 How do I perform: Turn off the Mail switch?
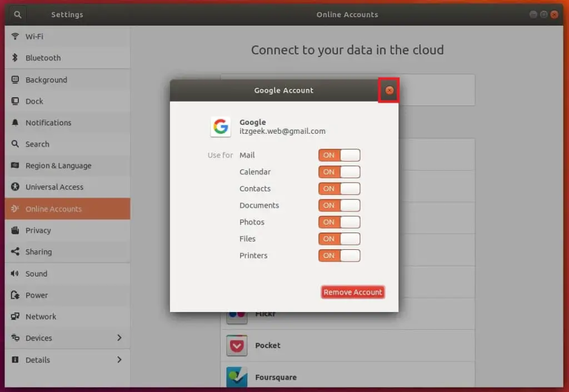coord(340,155)
